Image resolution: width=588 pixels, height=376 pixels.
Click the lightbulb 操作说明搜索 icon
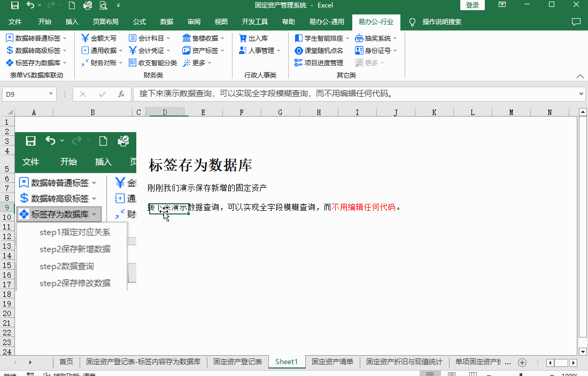tap(412, 22)
